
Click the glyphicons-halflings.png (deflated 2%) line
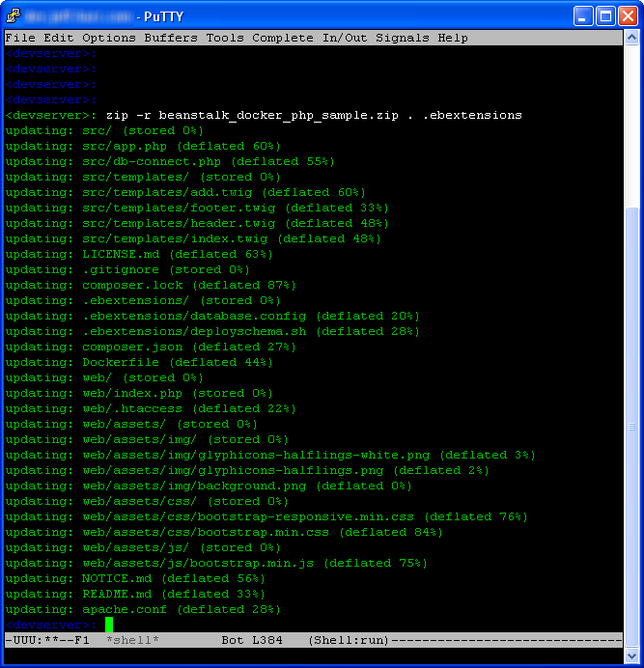[247, 470]
